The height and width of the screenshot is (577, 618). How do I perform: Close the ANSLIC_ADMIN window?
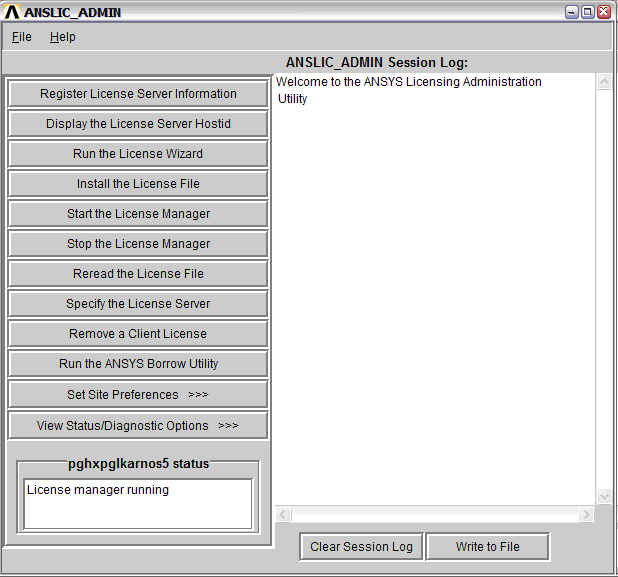pos(604,12)
